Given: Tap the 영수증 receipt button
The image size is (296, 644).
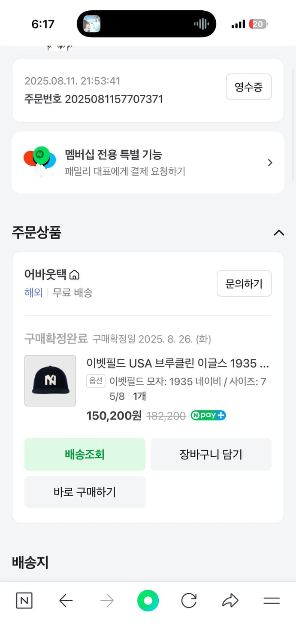Looking at the screenshot, I should pos(249,87).
